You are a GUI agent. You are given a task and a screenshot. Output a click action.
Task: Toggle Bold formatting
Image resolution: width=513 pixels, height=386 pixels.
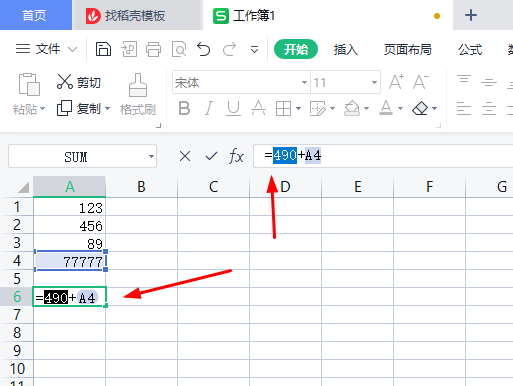184,108
